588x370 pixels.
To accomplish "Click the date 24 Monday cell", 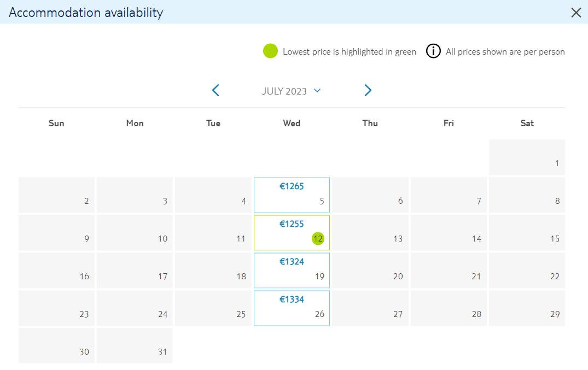I will point(135,308).
